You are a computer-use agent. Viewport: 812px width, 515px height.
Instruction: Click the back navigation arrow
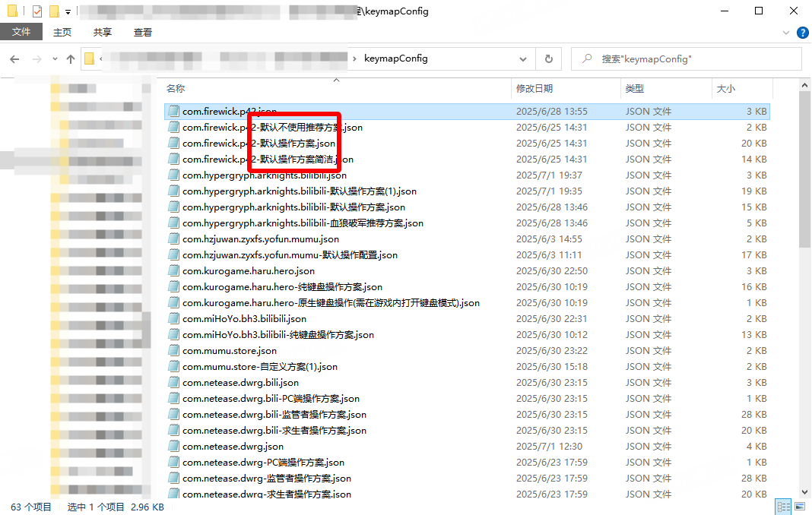pyautogui.click(x=14, y=58)
